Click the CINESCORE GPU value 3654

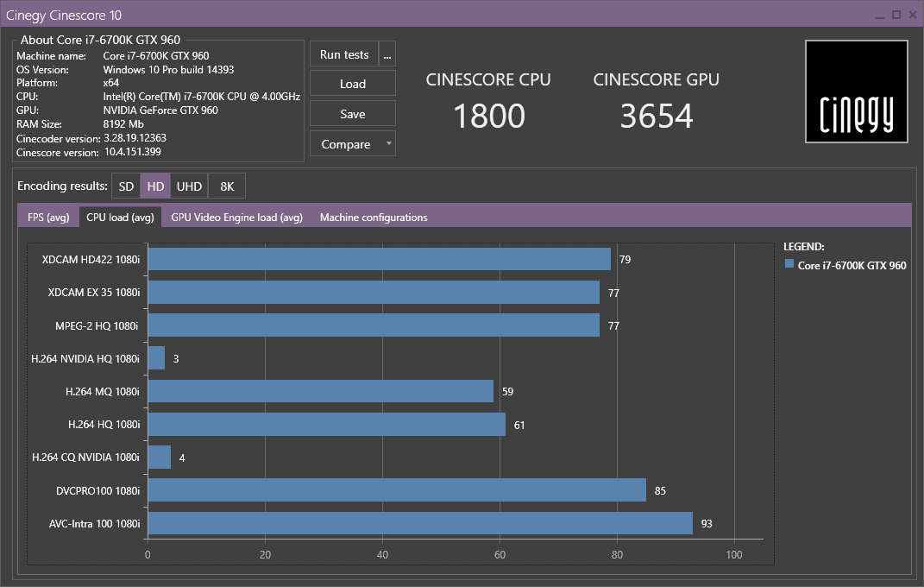657,116
